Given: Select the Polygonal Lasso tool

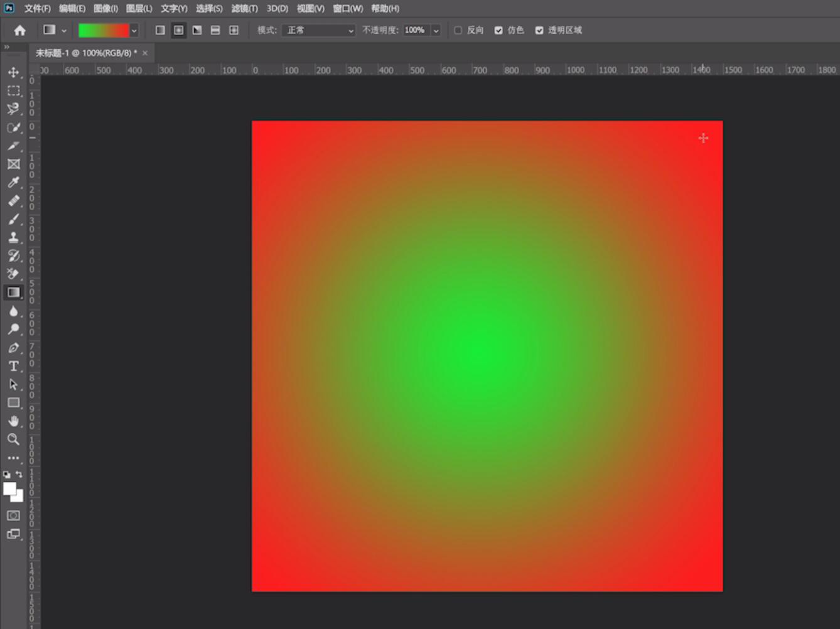Looking at the screenshot, I should coord(13,109).
